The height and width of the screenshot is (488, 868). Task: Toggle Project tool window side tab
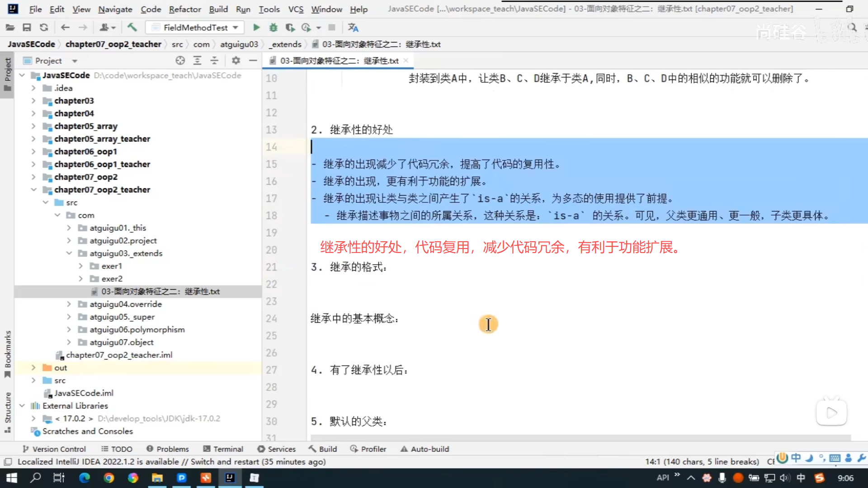click(7, 73)
